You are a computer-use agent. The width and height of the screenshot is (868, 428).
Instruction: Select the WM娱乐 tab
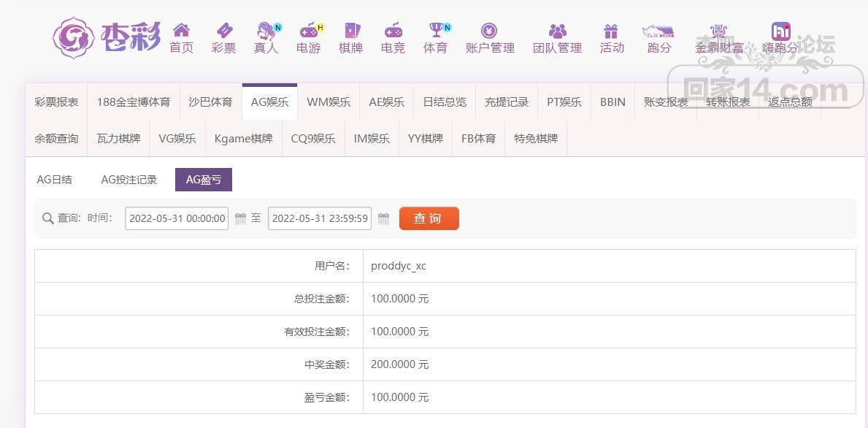point(328,102)
